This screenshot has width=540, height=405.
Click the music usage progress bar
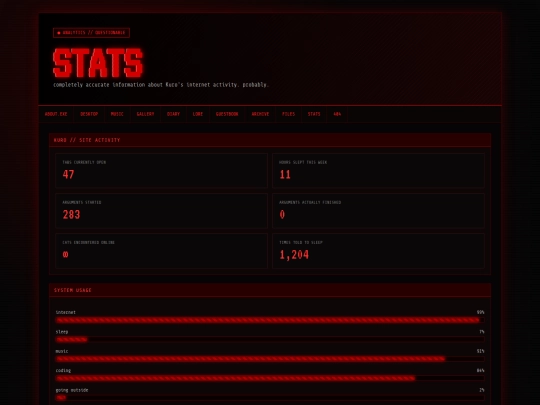[270, 359]
